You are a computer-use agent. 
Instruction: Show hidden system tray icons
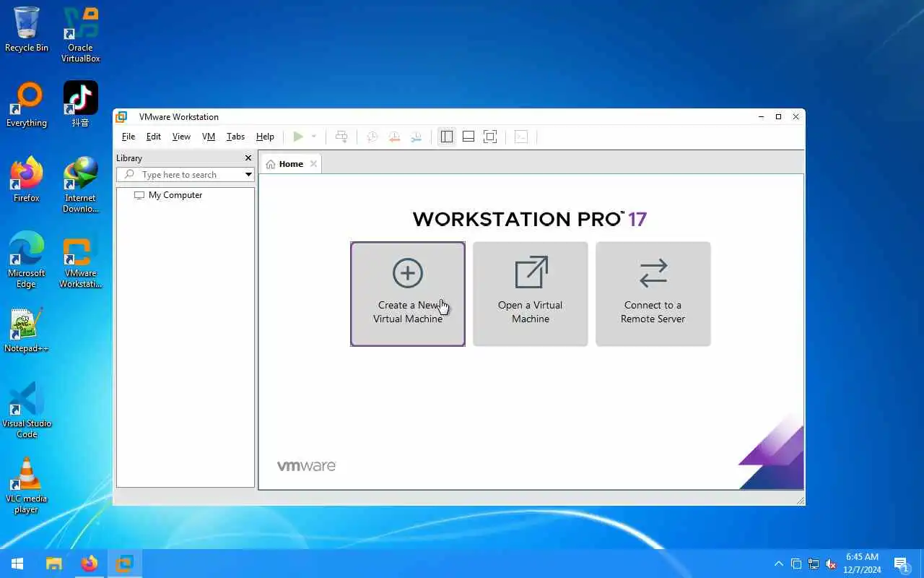click(778, 564)
